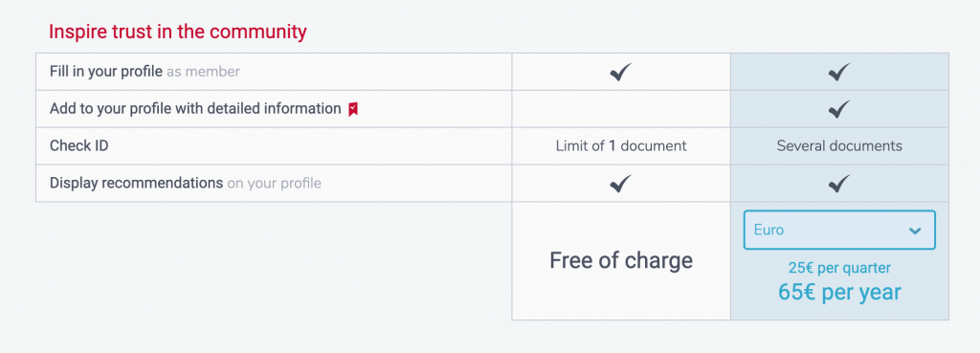The image size is (980, 353).
Task: Click the 25€ per quarter price
Action: pyautogui.click(x=839, y=268)
